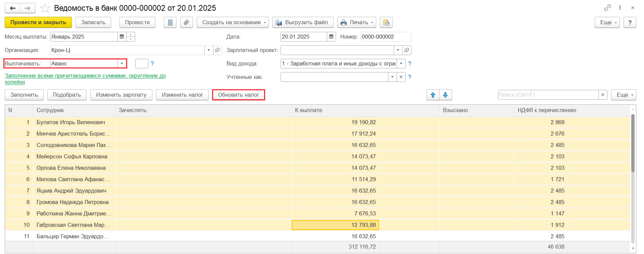Clear the Учтенные как field

pyautogui.click(x=401, y=77)
